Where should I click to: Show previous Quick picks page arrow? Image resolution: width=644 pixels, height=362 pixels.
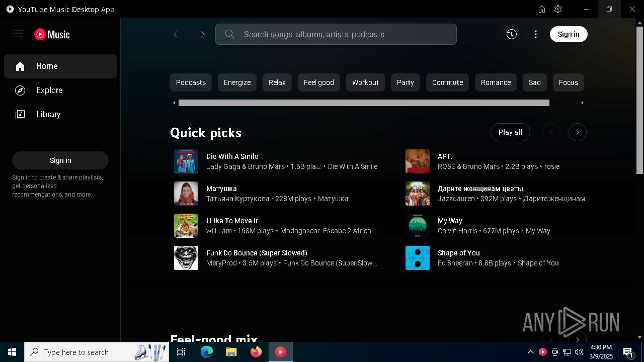point(551,132)
